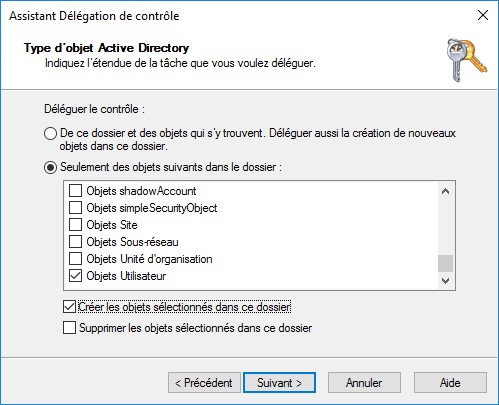Enable the Objets Site checkbox
499x405 pixels.
[75, 225]
